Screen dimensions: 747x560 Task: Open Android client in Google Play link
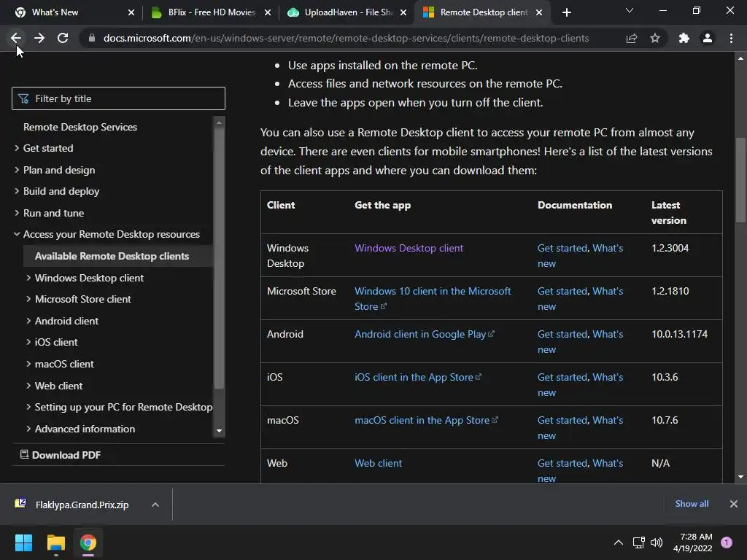424,334
